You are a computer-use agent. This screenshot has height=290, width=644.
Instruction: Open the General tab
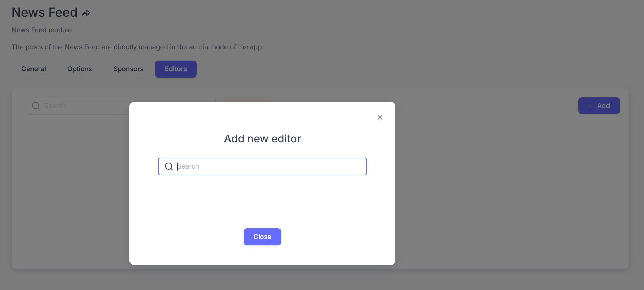(x=34, y=69)
